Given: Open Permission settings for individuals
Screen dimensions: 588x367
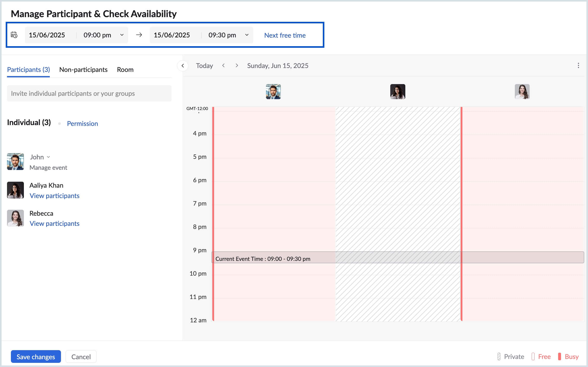Looking at the screenshot, I should [83, 123].
